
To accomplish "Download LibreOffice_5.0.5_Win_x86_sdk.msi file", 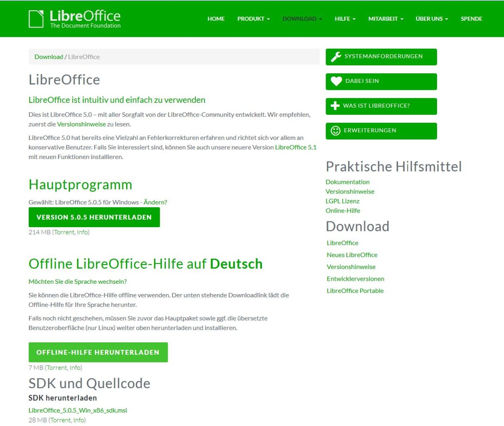I will (78, 411).
